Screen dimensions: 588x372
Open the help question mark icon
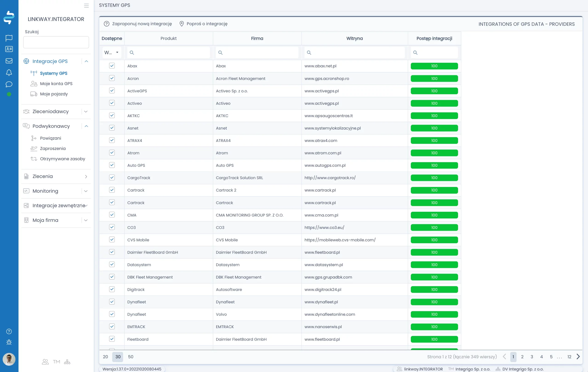click(x=9, y=332)
